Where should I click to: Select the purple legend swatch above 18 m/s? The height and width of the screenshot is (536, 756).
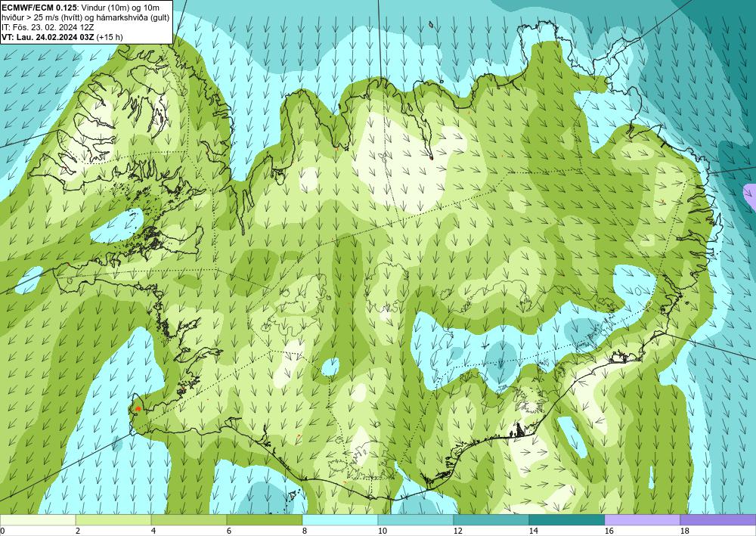coord(718,519)
